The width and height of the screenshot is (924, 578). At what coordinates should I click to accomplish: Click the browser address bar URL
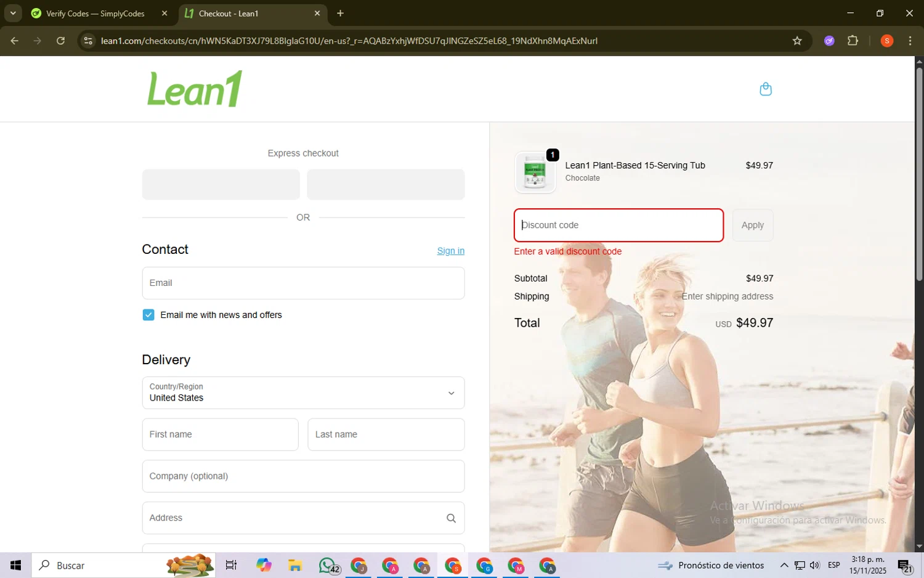[349, 41]
